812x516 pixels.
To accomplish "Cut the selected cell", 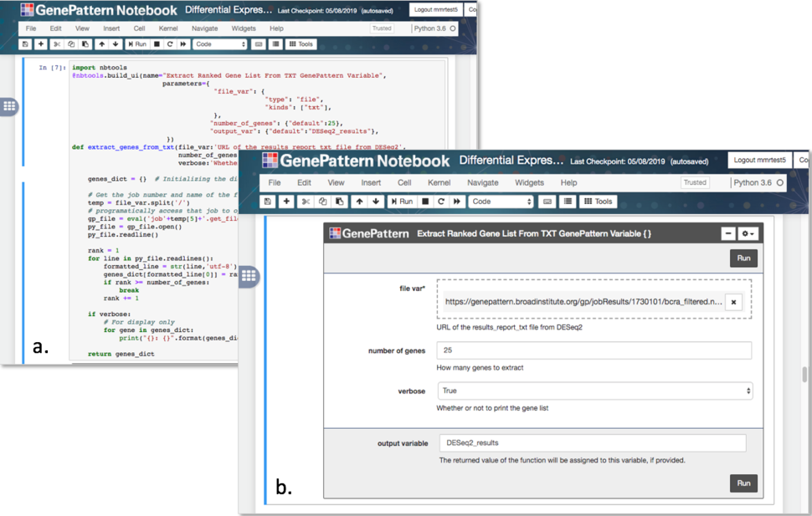I will coord(304,201).
